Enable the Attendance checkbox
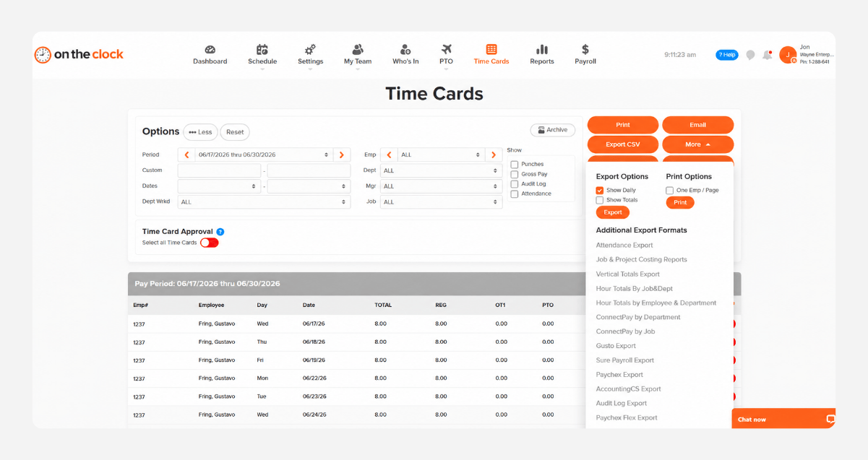Viewport: 868px width, 460px height. 515,194
